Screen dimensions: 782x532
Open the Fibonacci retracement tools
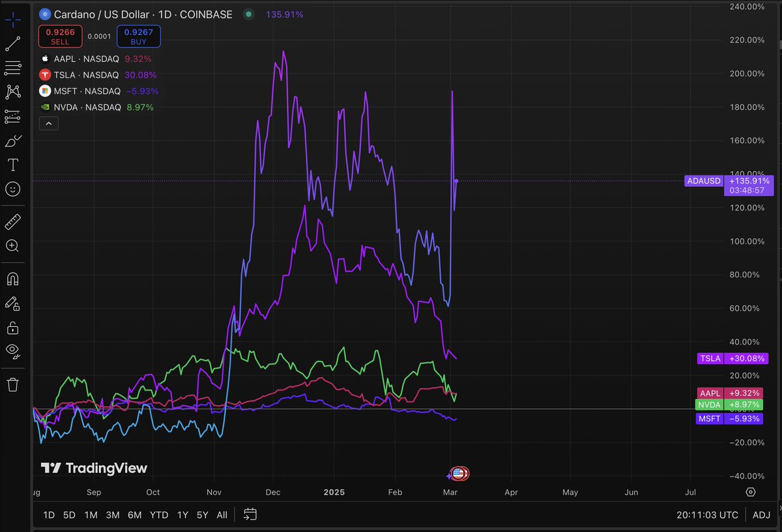click(x=12, y=68)
